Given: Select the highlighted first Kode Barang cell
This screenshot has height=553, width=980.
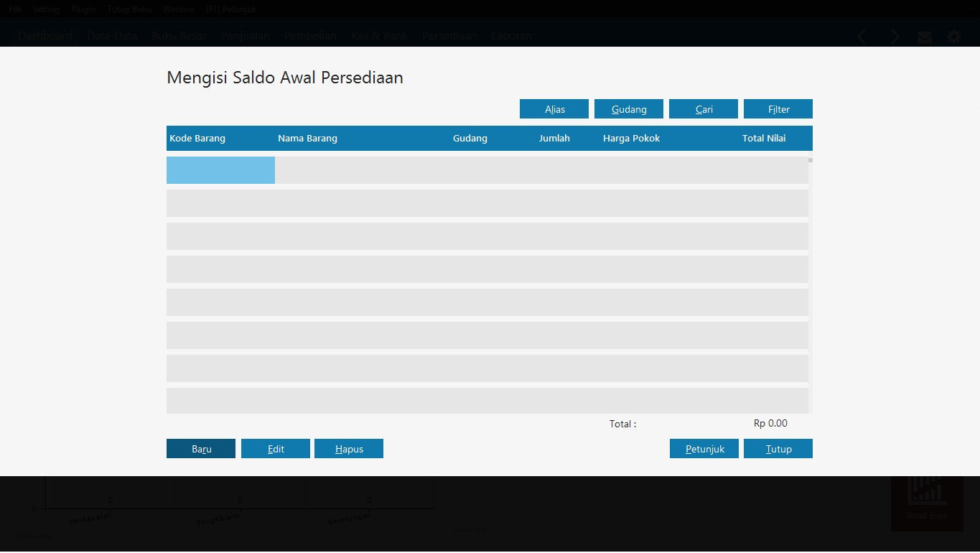Looking at the screenshot, I should (x=220, y=170).
